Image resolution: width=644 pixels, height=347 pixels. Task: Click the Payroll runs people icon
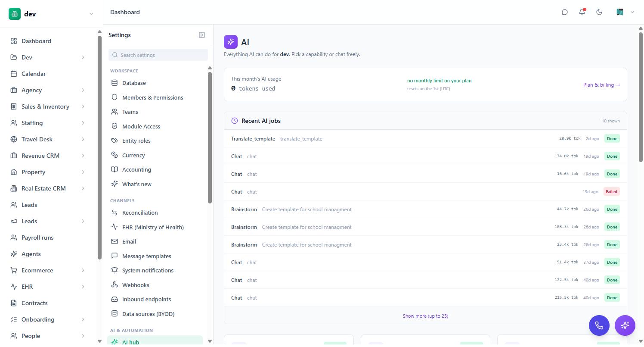(14, 238)
